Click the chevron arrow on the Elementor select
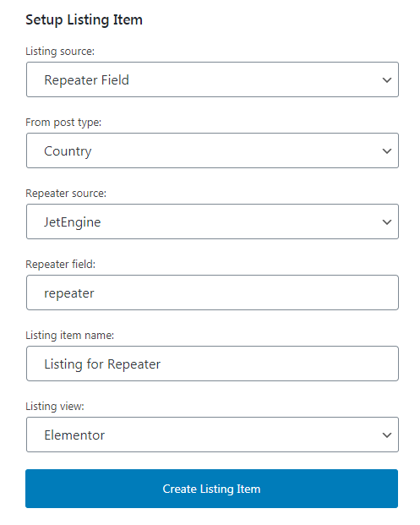The image size is (420, 525). point(387,435)
